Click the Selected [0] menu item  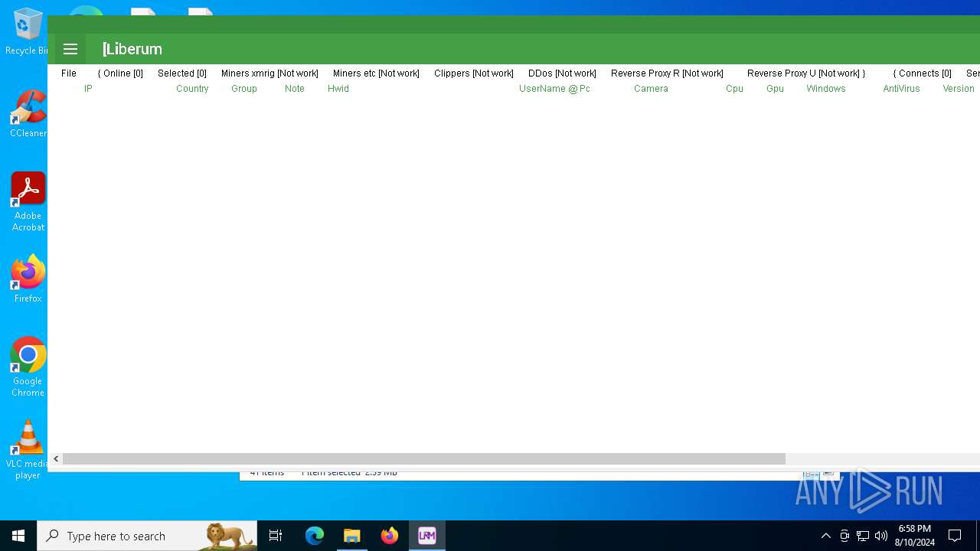coord(182,73)
